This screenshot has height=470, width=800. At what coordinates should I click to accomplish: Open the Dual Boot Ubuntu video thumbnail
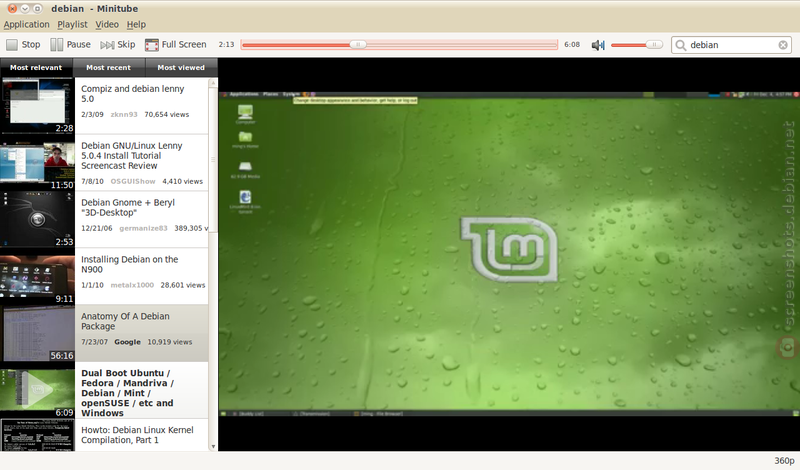coord(37,390)
